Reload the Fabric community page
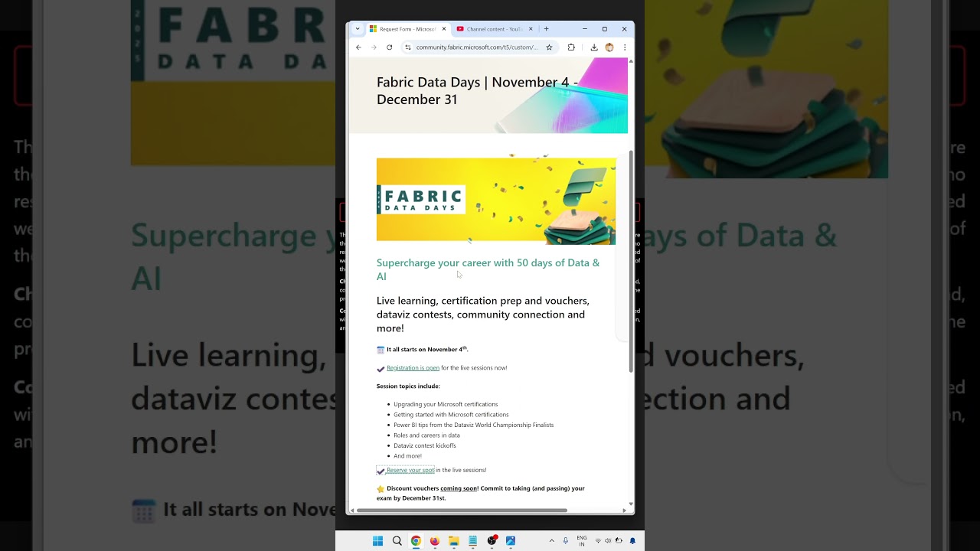The image size is (980, 551). point(389,47)
